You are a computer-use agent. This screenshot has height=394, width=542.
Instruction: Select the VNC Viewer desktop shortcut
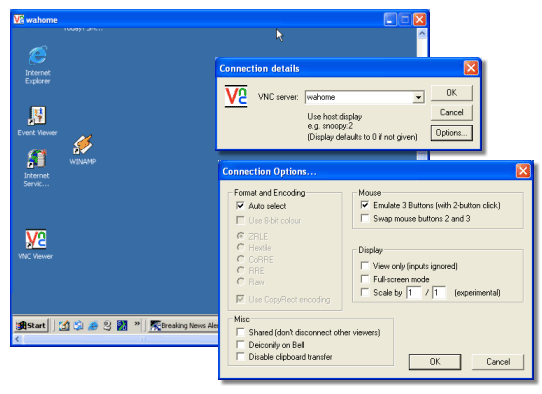pyautogui.click(x=36, y=244)
